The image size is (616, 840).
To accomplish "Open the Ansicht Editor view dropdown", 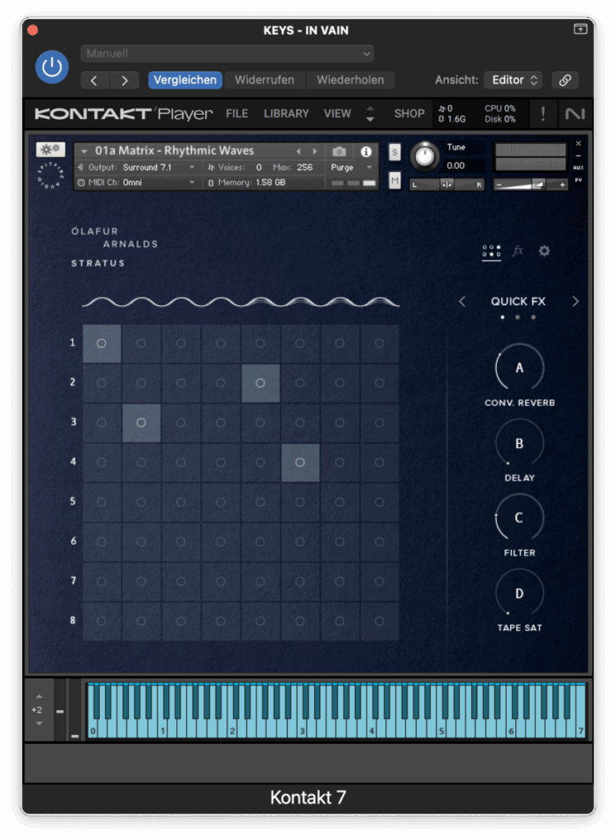I will pyautogui.click(x=513, y=80).
